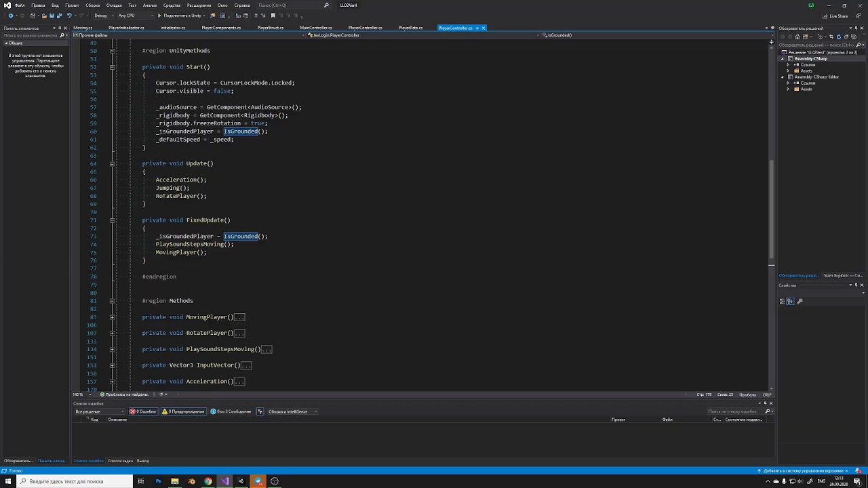Click the refresh icon in Solution Explorer toolbar
The width and height of the screenshot is (868, 488).
[839, 37]
